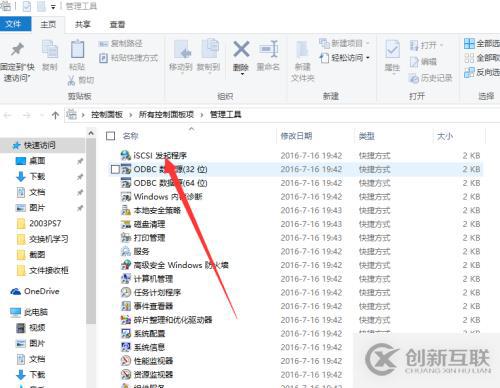
Task: Click 控制面板 in the address breadcrumb
Action: [x=107, y=115]
